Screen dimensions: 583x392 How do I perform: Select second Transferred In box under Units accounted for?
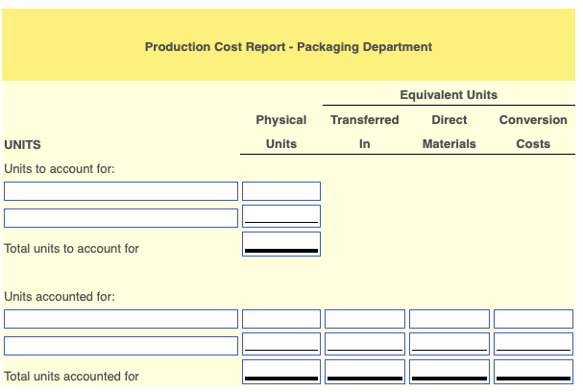(x=365, y=344)
